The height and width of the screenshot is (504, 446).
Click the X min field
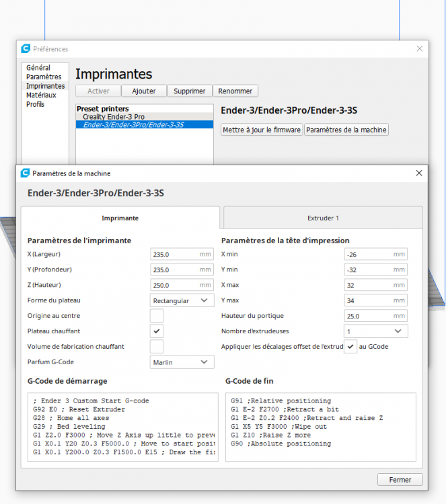tap(376, 254)
